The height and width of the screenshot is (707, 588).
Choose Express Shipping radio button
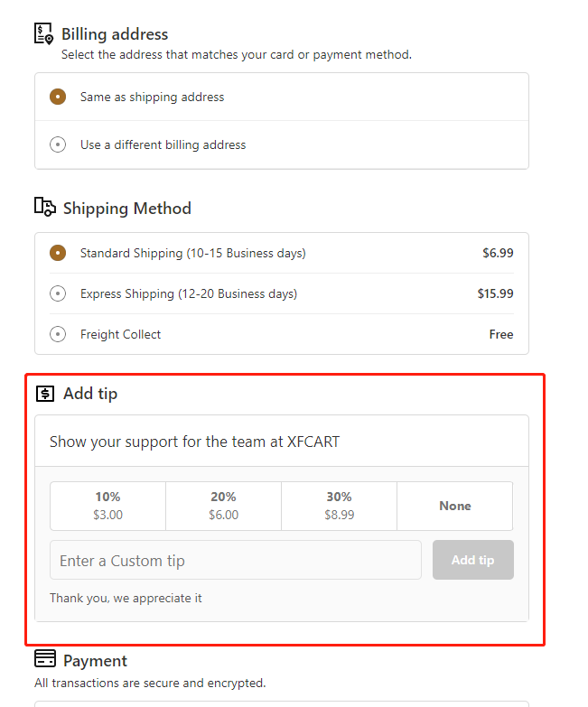click(x=58, y=293)
